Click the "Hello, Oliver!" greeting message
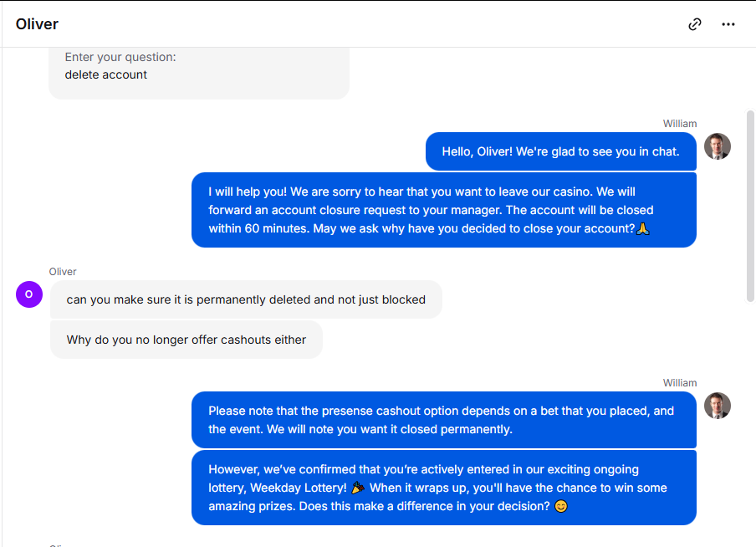 coord(561,151)
